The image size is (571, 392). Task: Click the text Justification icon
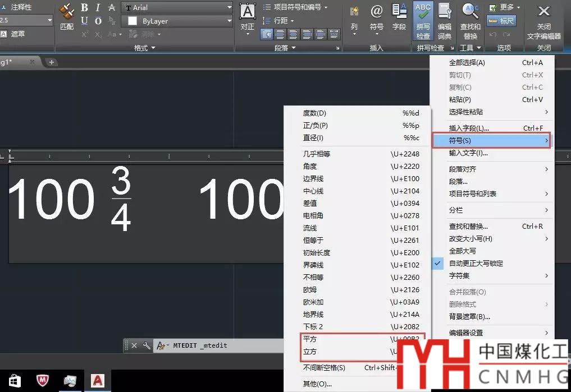click(x=248, y=16)
